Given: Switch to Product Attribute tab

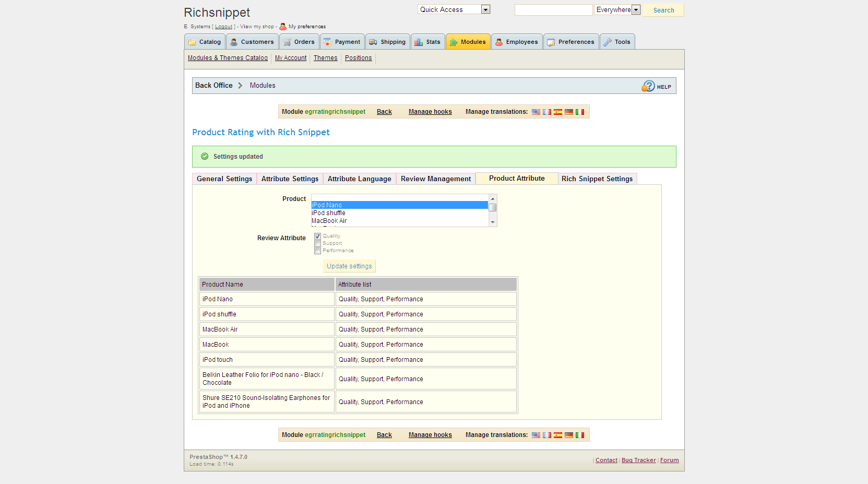Looking at the screenshot, I should coord(517,179).
